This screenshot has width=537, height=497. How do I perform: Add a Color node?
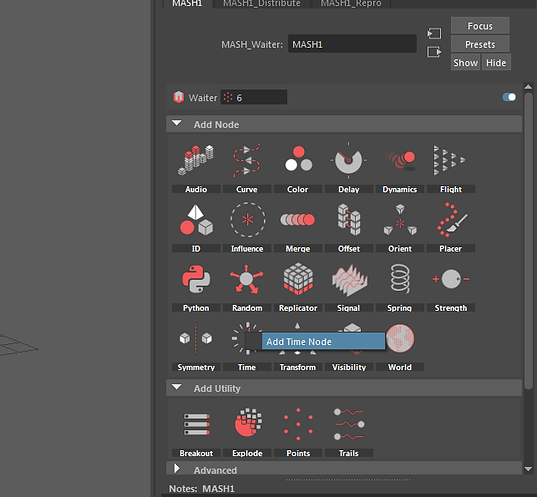[x=298, y=159]
